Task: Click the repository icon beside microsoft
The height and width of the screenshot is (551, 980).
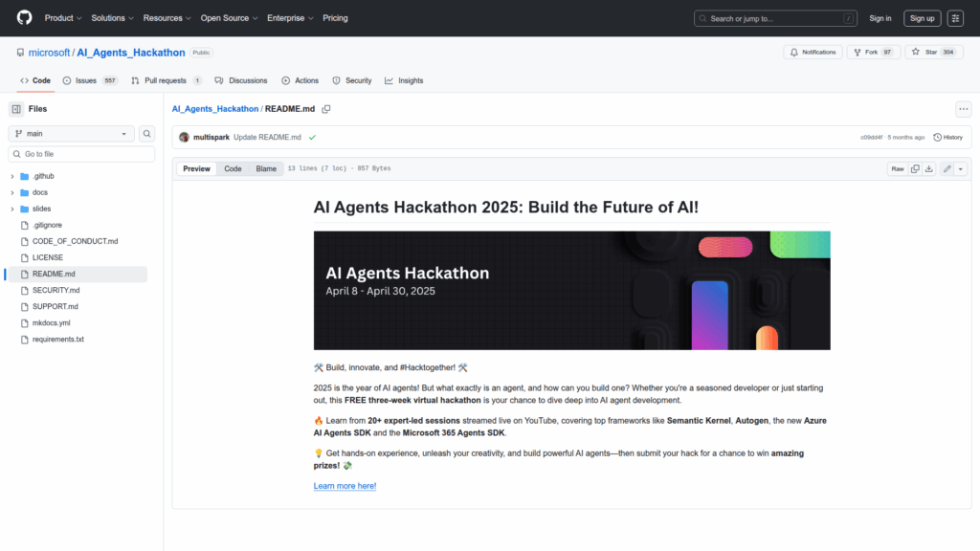Action: 21,53
